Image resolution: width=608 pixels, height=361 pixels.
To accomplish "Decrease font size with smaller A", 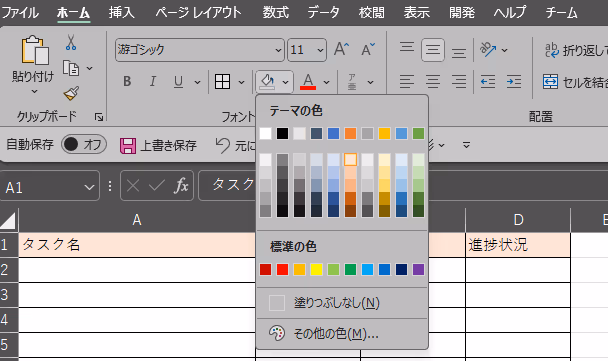I will tap(368, 49).
